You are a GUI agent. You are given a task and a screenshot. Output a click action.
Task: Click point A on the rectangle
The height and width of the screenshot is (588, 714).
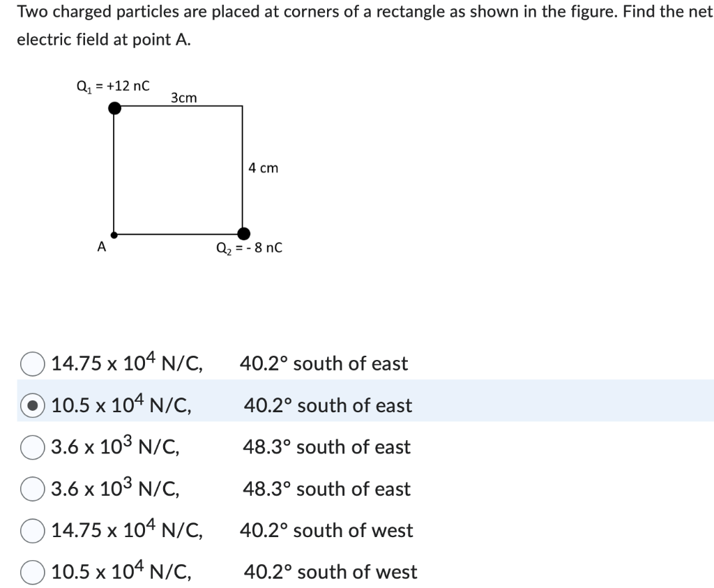pyautogui.click(x=113, y=234)
